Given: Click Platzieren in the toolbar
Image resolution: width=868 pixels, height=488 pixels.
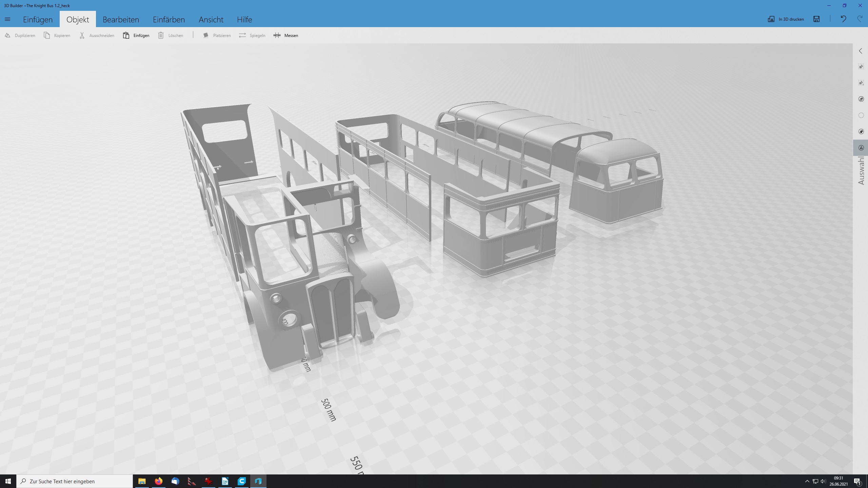Looking at the screenshot, I should pyautogui.click(x=217, y=35).
